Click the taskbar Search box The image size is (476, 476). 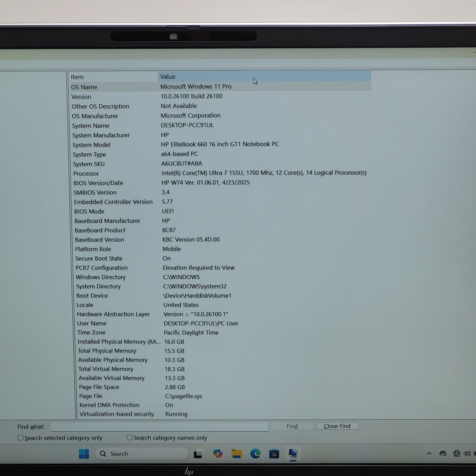click(x=142, y=454)
